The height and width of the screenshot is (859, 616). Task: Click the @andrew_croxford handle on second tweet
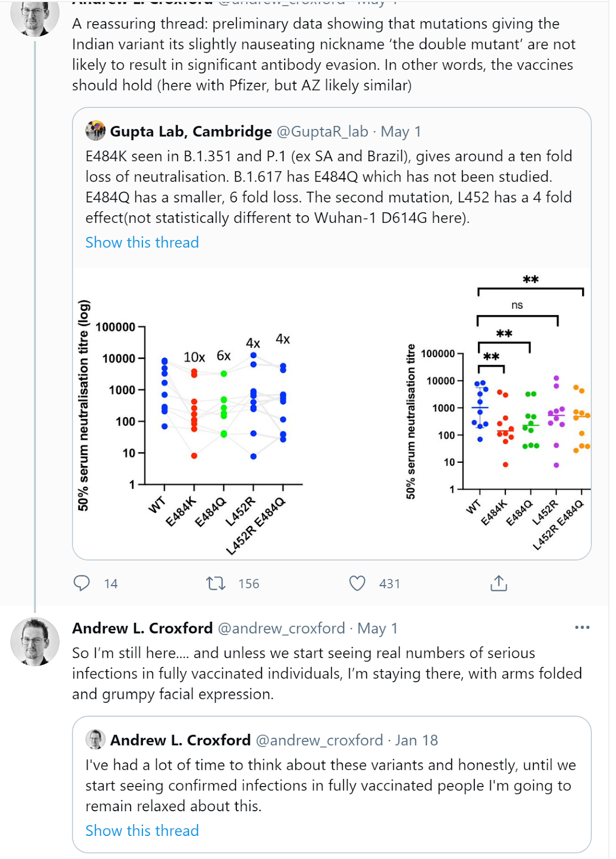(281, 628)
